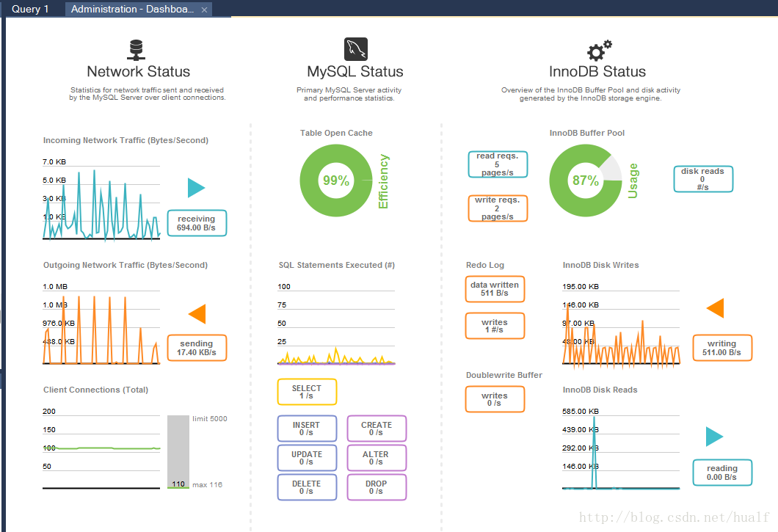Image resolution: width=778 pixels, height=532 pixels.
Task: Click the Table Open Cache label
Action: click(x=336, y=133)
